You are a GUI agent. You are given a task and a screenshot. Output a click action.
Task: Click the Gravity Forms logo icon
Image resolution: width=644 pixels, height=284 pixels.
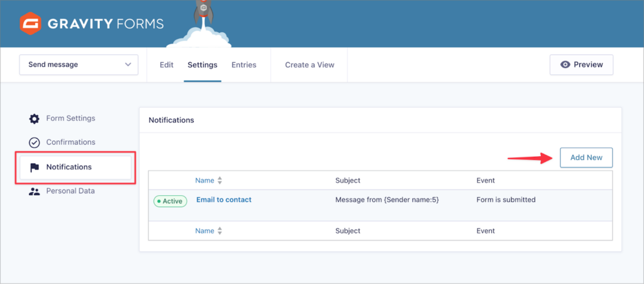[30, 23]
